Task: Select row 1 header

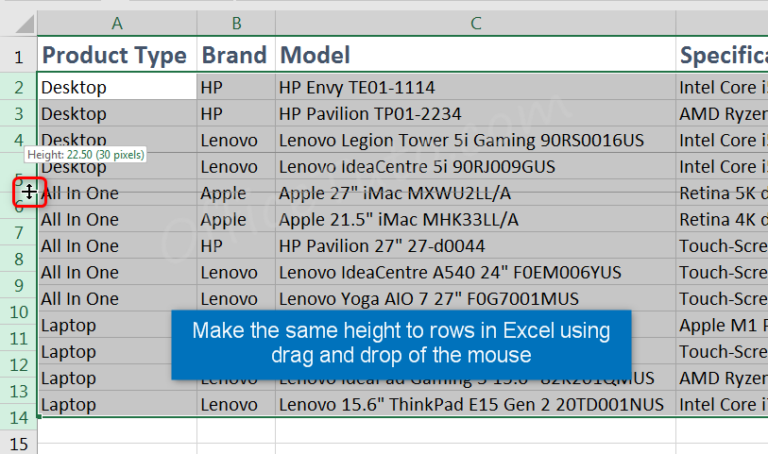Action: (18, 56)
